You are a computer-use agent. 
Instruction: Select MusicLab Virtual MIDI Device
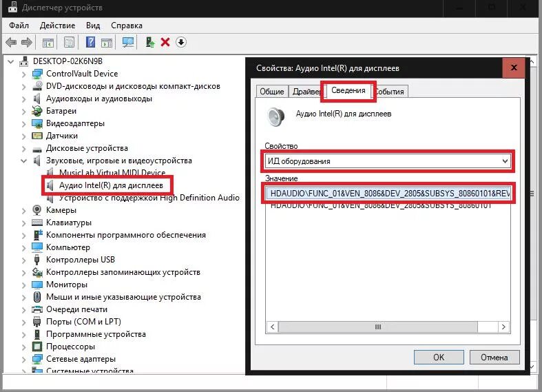(112, 172)
